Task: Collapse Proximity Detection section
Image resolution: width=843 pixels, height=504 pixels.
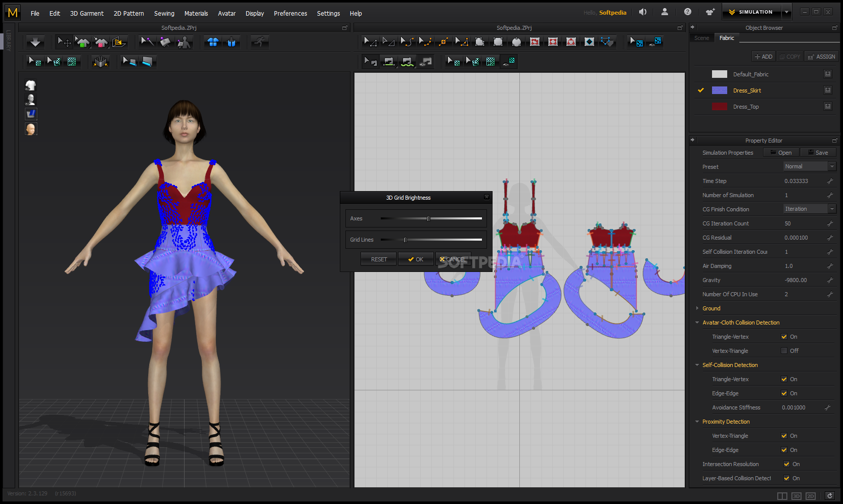Action: click(x=697, y=422)
